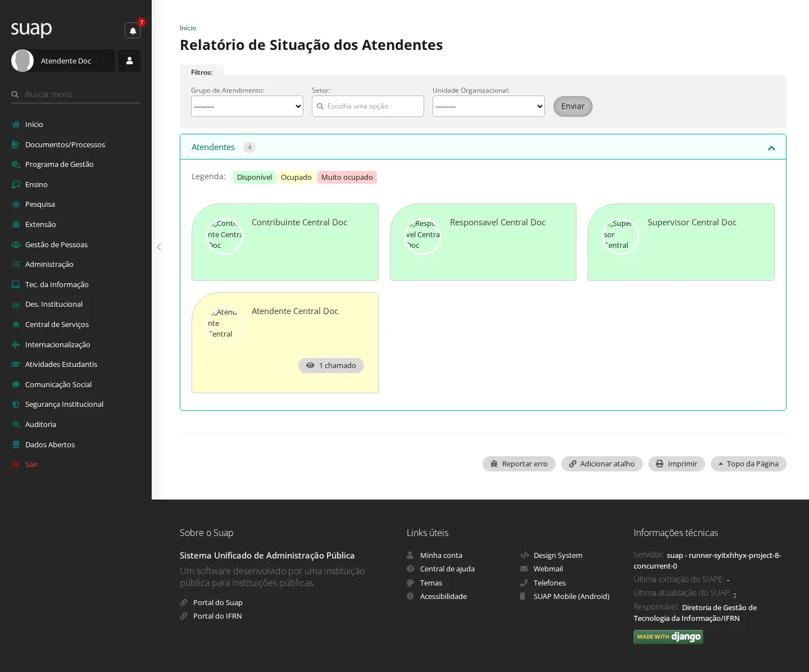Screen dimensions: 809x672
Task: Open the Documentos/Processos menu item
Action: point(65,144)
